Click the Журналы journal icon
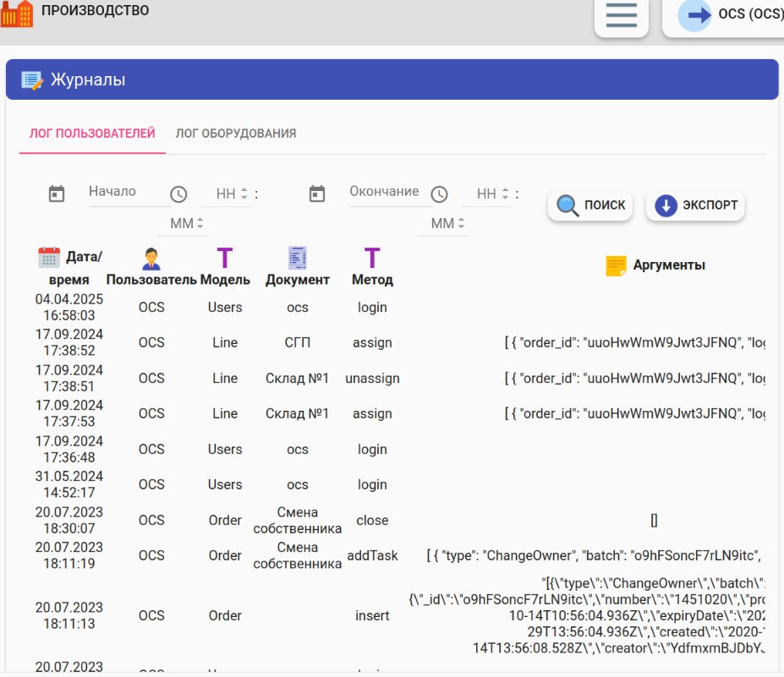 pos(32,80)
